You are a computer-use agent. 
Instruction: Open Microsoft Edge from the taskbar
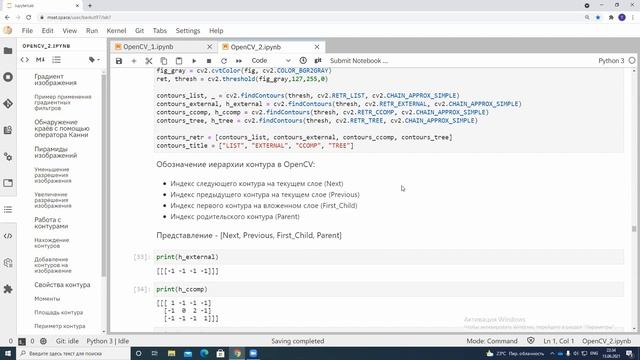tap(204, 353)
